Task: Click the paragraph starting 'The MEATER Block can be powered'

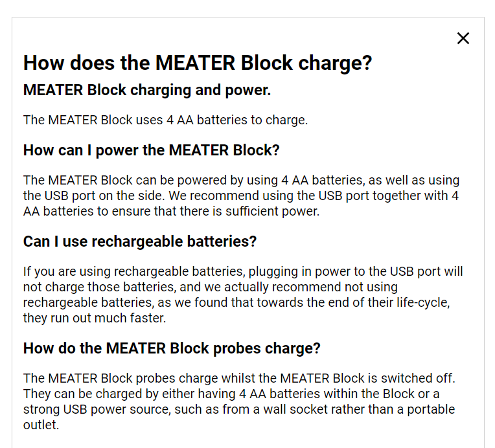Action: (241, 196)
